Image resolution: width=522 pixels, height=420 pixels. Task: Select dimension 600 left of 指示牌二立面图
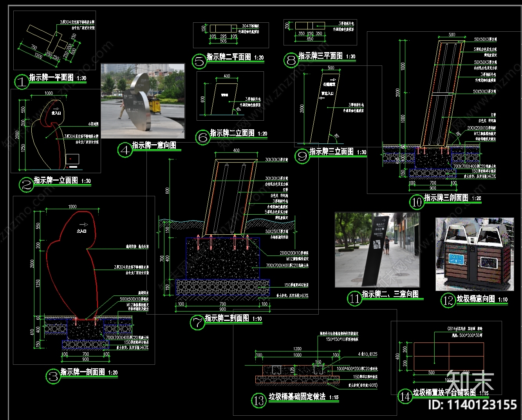(x=203, y=99)
